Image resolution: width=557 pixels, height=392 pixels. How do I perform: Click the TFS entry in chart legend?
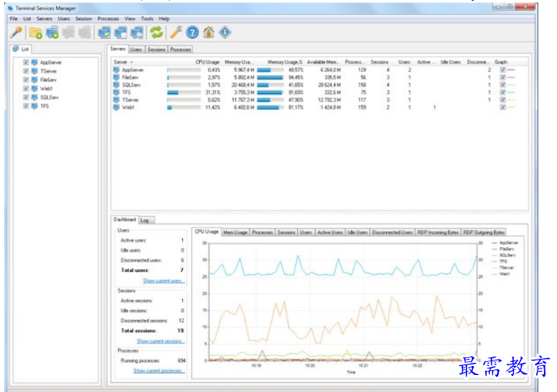tap(503, 262)
